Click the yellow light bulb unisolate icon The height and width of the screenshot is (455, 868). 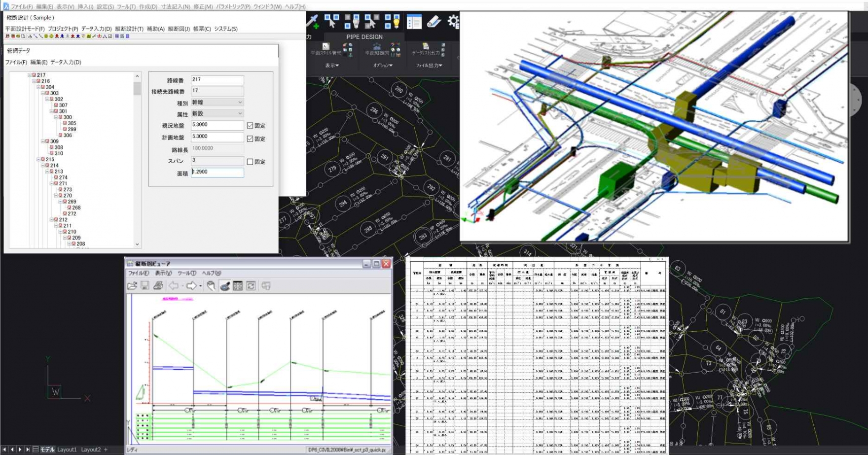393,22
